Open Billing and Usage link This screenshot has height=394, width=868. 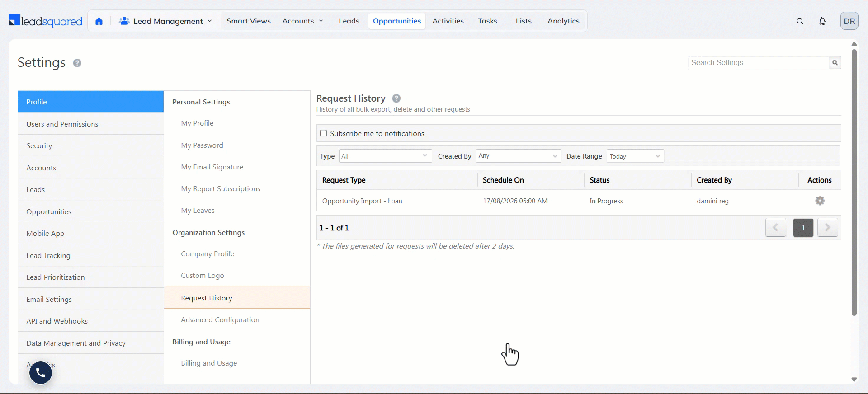click(x=209, y=363)
